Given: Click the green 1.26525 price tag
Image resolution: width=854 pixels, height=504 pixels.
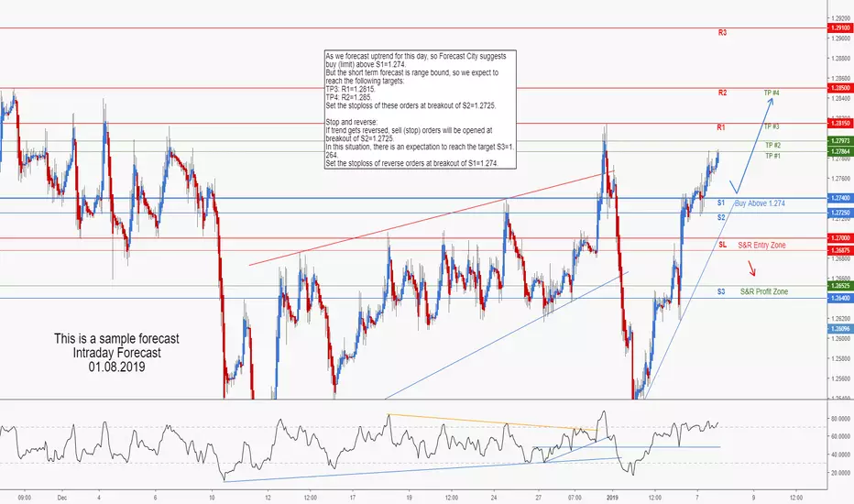Looking at the screenshot, I should pyautogui.click(x=840, y=286).
